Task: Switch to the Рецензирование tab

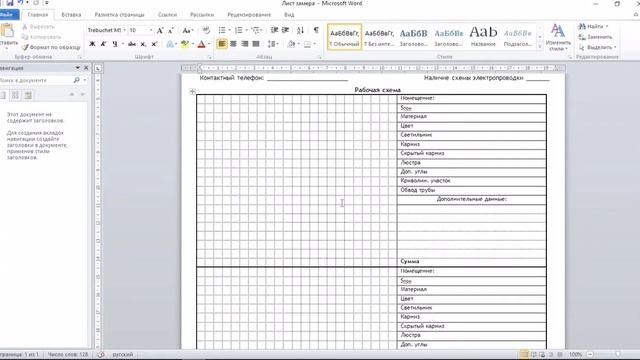Action: click(x=249, y=15)
